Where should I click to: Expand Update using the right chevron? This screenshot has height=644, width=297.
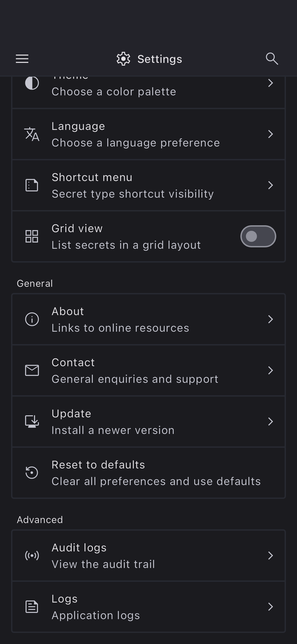[x=270, y=422]
